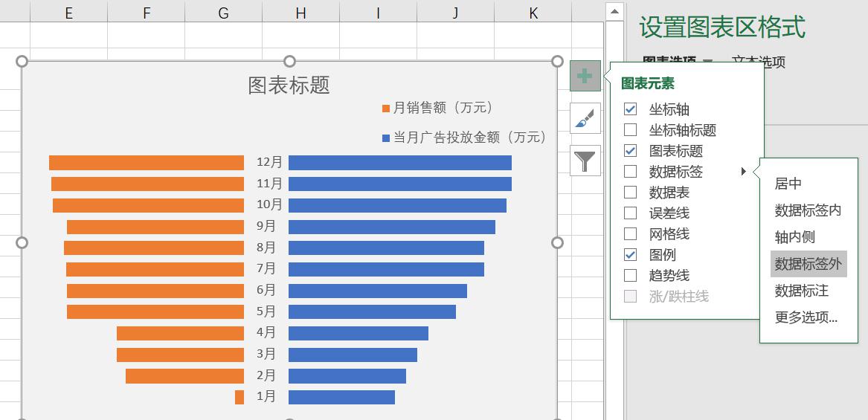868x420 pixels.
Task: Click the blue bar for 7月
Action: click(x=386, y=270)
